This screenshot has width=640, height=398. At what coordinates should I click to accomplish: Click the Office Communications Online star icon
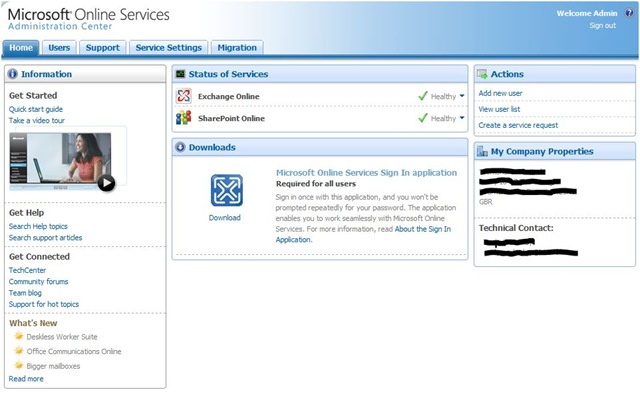coord(19,351)
